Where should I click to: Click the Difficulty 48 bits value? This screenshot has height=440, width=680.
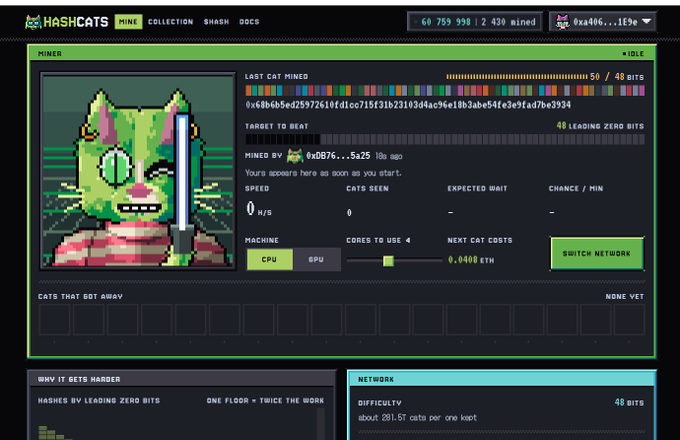click(x=629, y=403)
